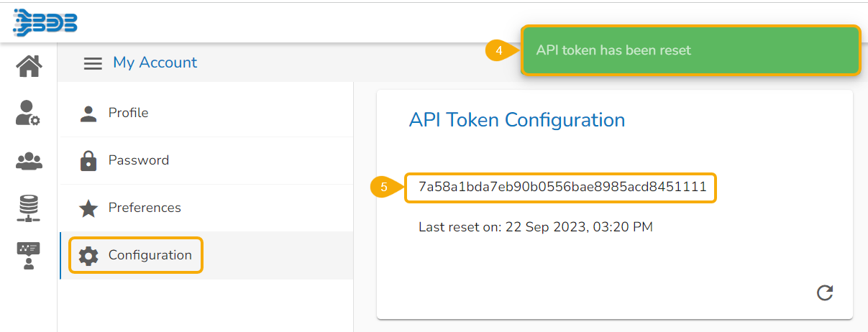Click the lock icon beside Password
This screenshot has height=332, width=868.
click(88, 161)
